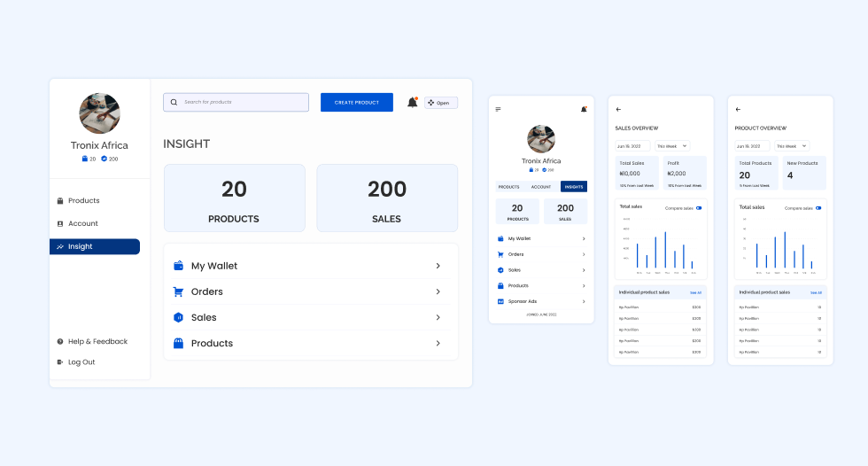The width and height of the screenshot is (868, 466).
Task: Tap the mobile notification bell icon
Action: 584,109
